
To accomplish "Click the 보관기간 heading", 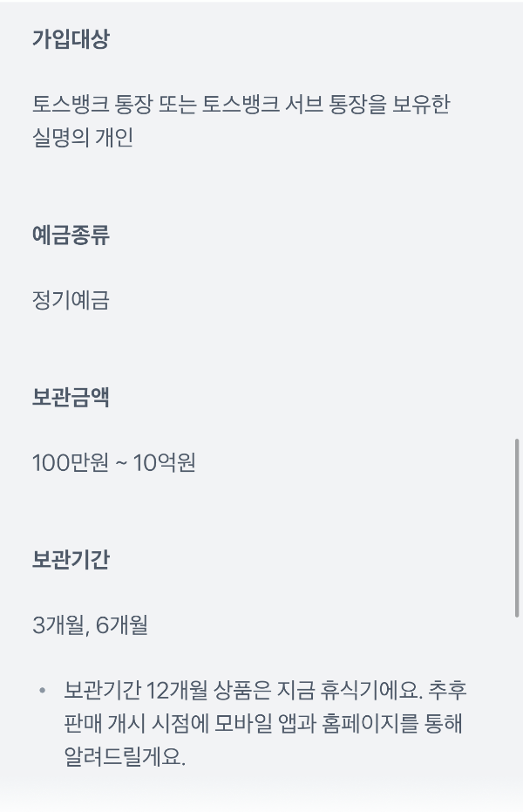I will point(71,559).
